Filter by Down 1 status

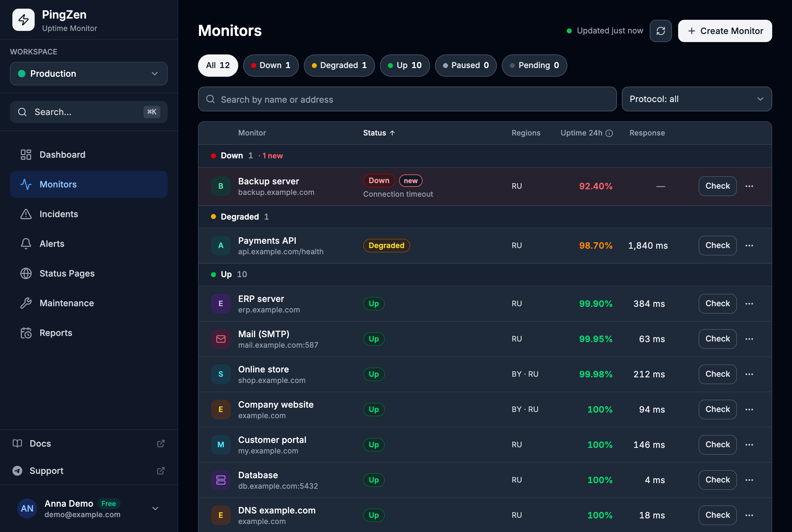point(271,66)
